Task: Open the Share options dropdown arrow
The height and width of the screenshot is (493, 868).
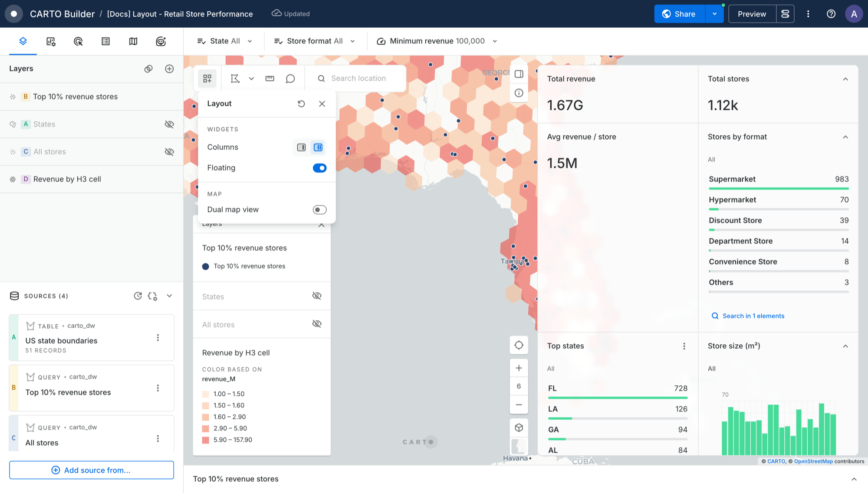Action: [714, 14]
